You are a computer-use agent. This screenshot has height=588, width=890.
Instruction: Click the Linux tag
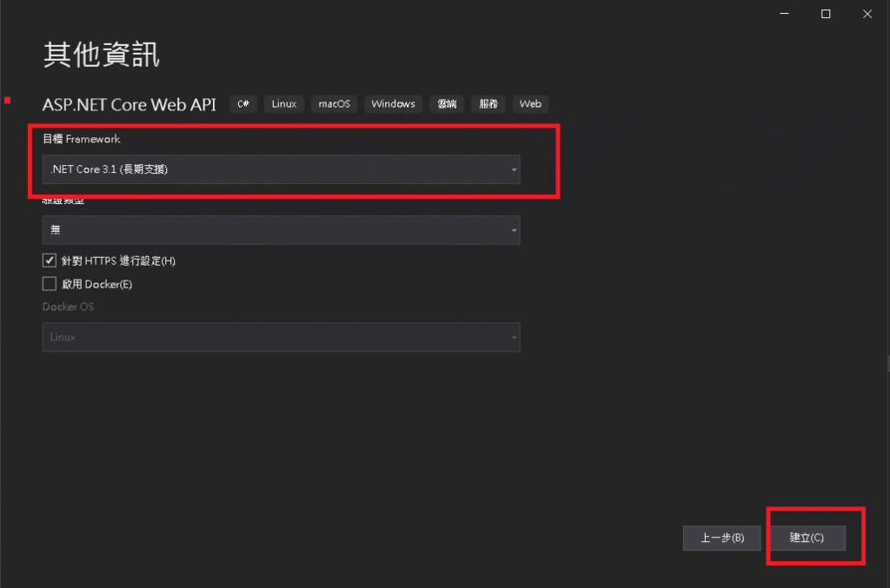(284, 103)
